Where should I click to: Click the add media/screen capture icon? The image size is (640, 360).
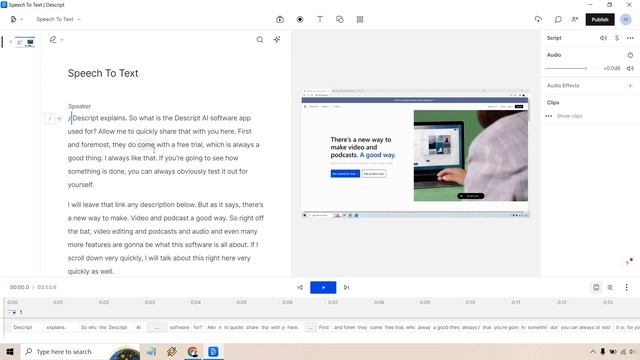[280, 19]
